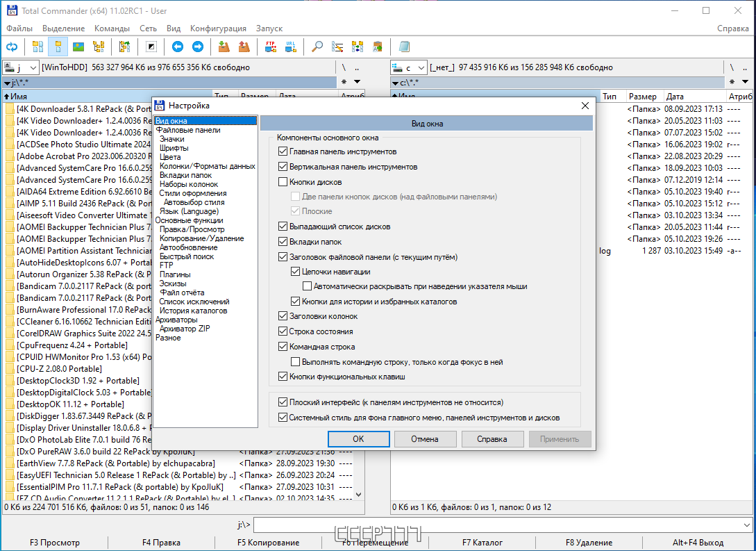The height and width of the screenshot is (551, 756).
Task: Open right path c:\*.* dropdown triangle
Action: pos(396,83)
